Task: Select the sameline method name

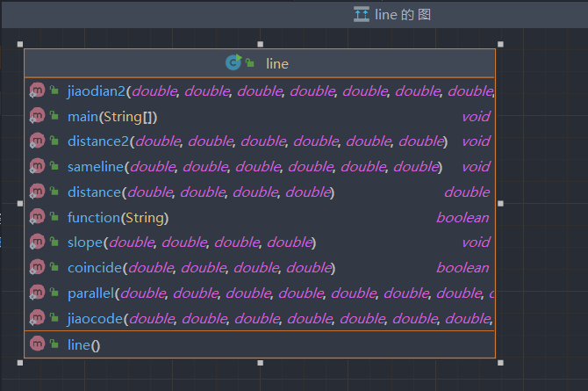Action: click(96, 167)
